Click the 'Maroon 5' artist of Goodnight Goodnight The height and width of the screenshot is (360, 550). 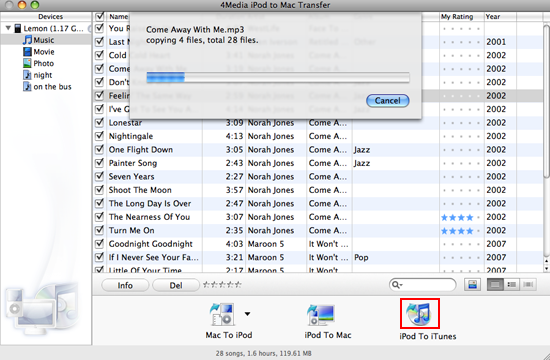pyautogui.click(x=266, y=244)
